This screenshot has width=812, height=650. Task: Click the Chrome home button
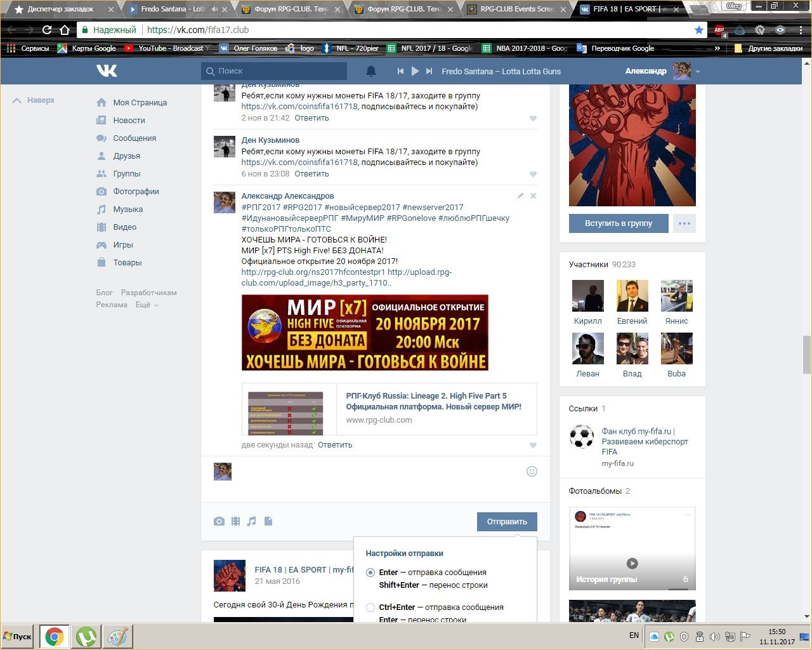coord(64,30)
